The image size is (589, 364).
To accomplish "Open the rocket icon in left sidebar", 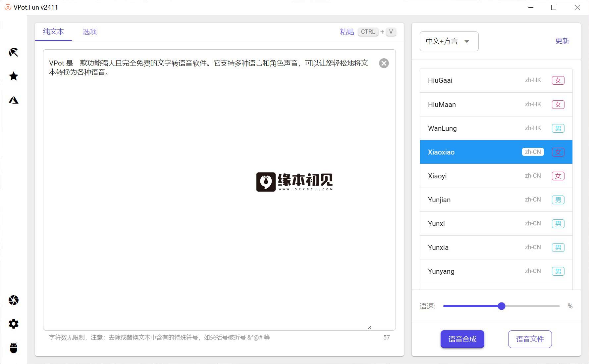I will click(x=14, y=52).
